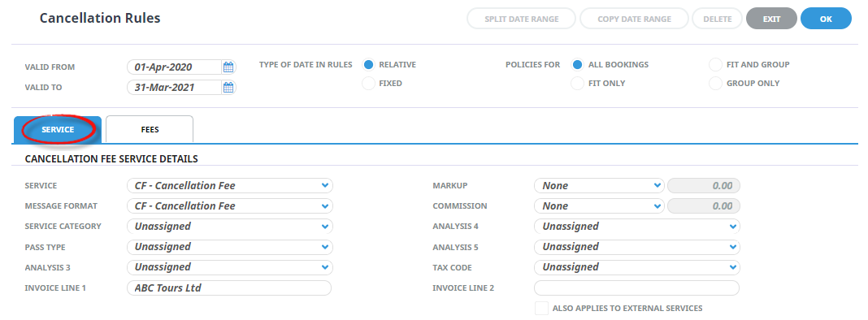The width and height of the screenshot is (868, 320).
Task: Click the Invoice Line 1 text field
Action: pos(229,288)
